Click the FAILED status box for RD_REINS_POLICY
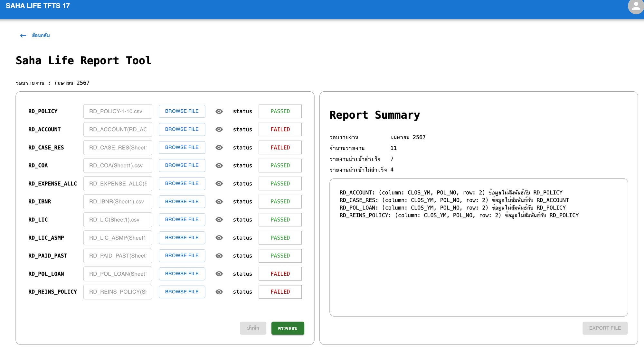 (x=280, y=292)
